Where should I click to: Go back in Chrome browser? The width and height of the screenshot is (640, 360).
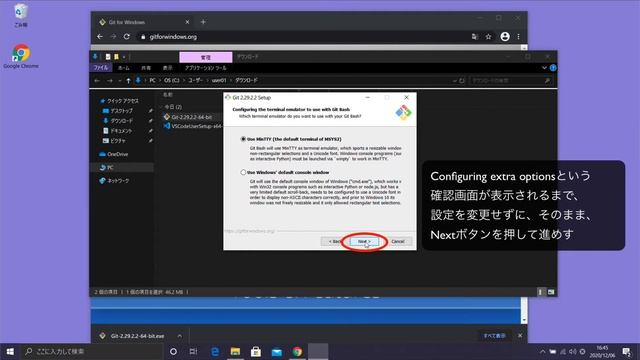pos(100,37)
